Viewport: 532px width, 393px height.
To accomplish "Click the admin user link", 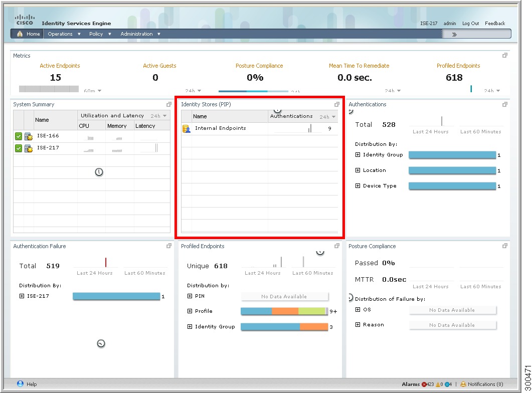I will 450,24.
